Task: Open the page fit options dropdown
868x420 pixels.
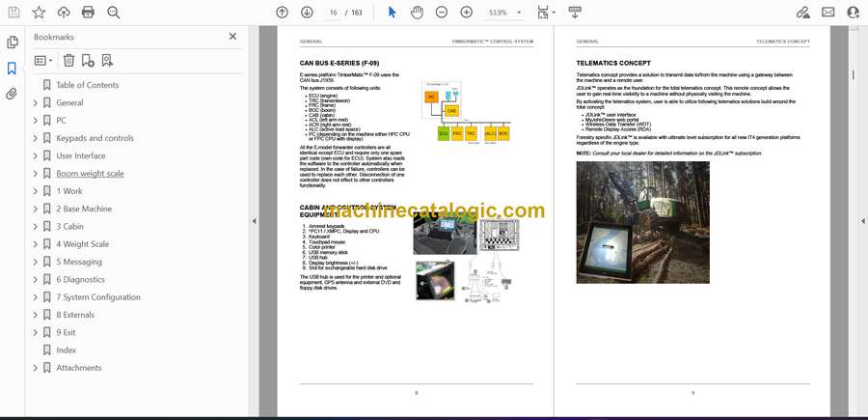Action: [x=546, y=13]
